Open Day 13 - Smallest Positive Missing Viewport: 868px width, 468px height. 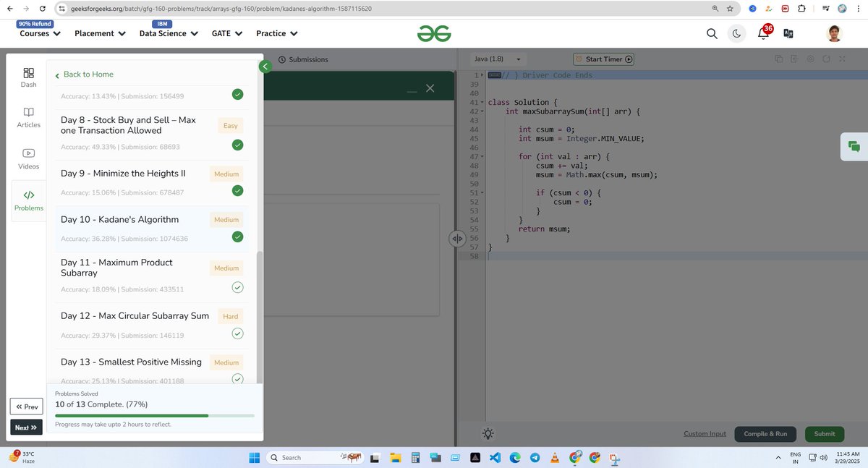(x=131, y=362)
